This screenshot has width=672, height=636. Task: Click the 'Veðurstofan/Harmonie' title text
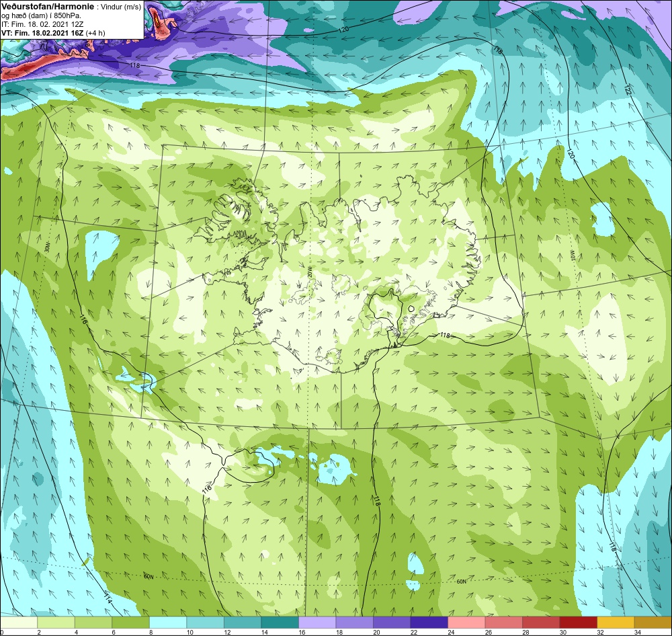pos(47,7)
